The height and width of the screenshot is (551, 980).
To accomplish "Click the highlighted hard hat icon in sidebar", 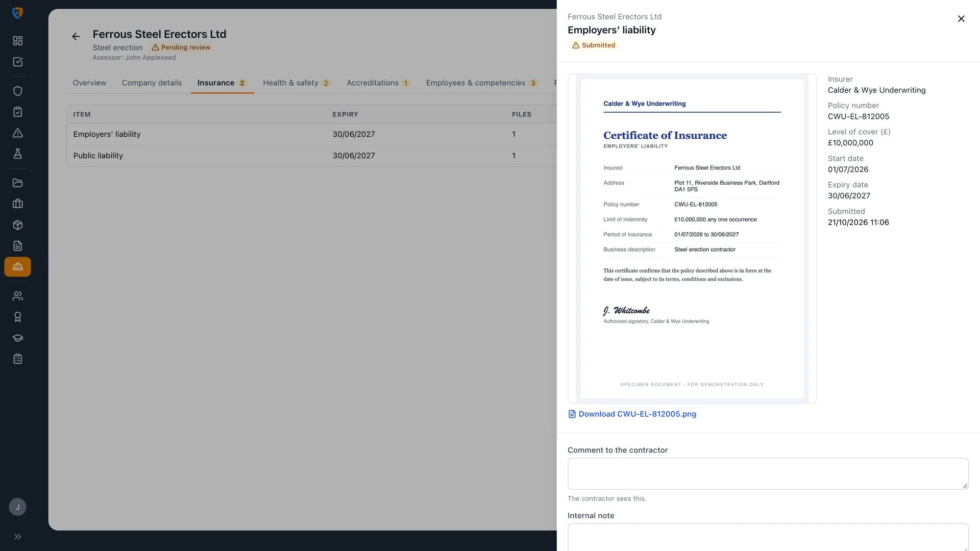I will (x=17, y=267).
